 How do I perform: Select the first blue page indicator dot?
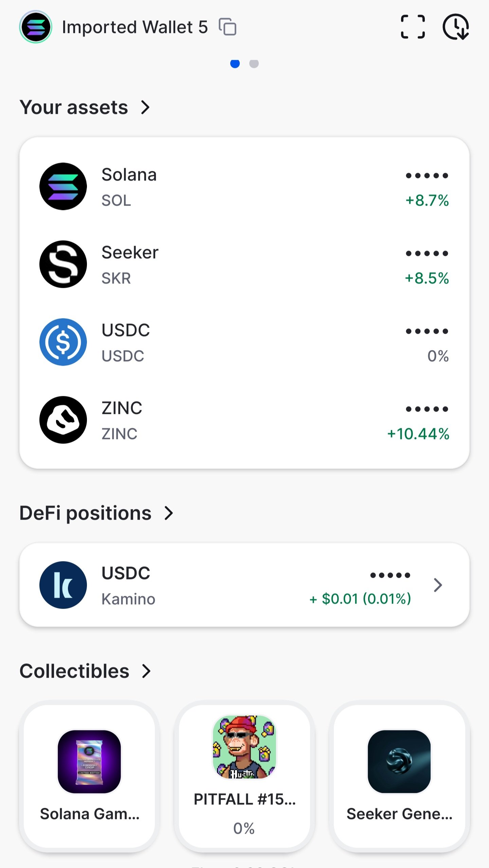click(235, 64)
